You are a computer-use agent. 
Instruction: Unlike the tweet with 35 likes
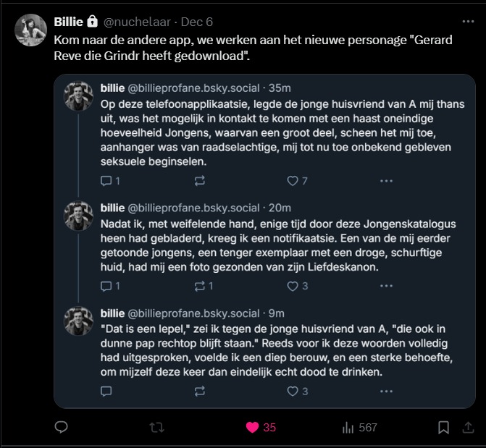[x=252, y=428]
